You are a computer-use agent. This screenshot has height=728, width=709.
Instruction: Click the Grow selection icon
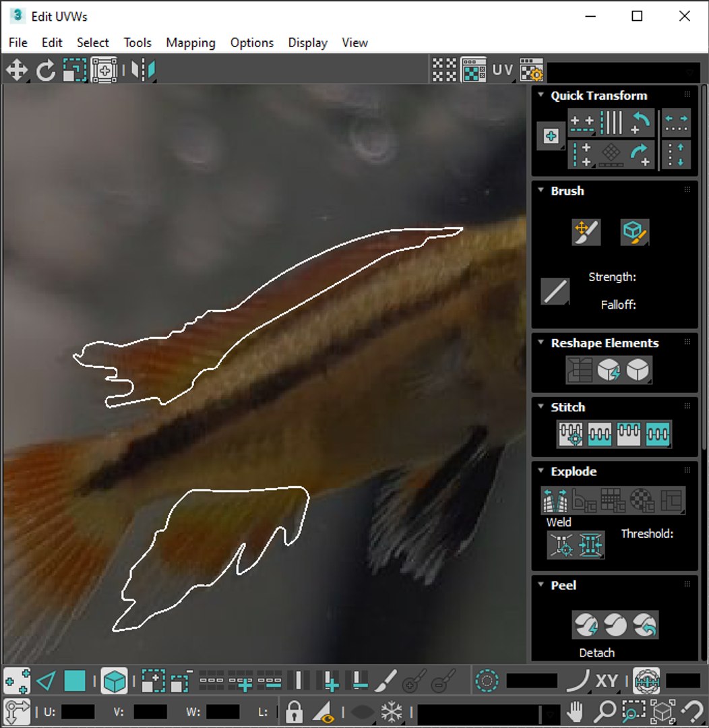pyautogui.click(x=153, y=681)
